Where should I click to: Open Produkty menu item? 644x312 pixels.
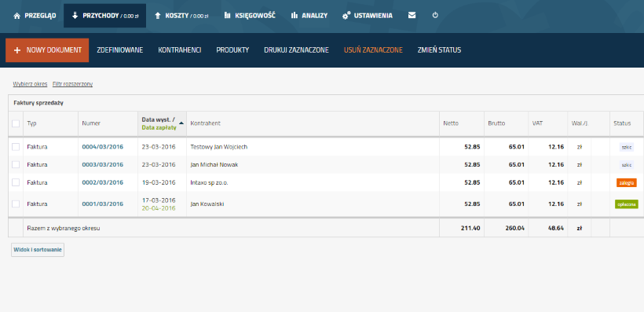click(x=232, y=50)
